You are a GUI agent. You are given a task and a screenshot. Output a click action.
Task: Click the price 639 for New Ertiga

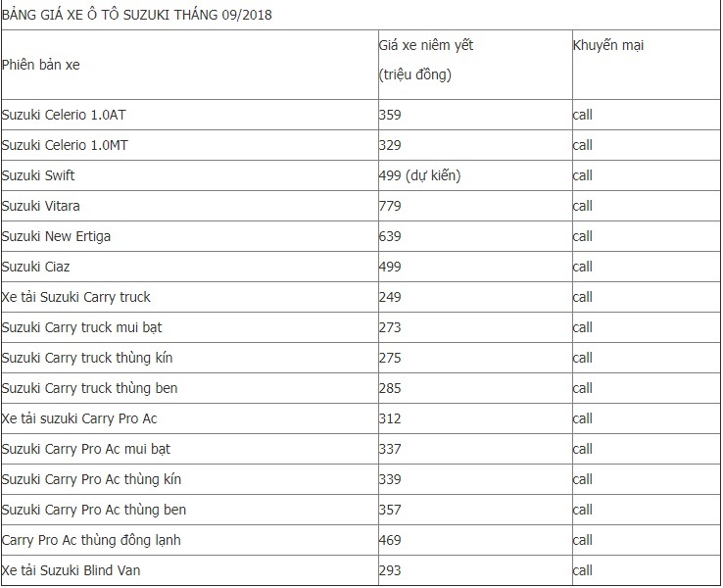pyautogui.click(x=390, y=236)
